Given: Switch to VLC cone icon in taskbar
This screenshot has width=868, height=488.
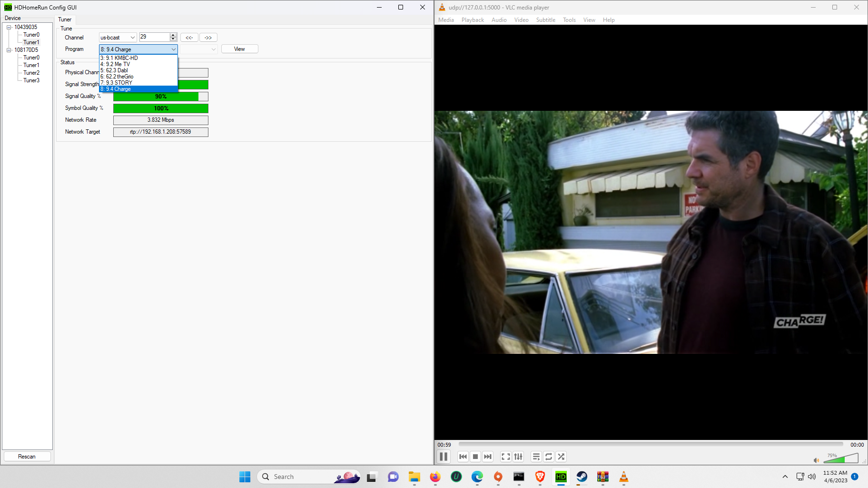Looking at the screenshot, I should [623, 477].
